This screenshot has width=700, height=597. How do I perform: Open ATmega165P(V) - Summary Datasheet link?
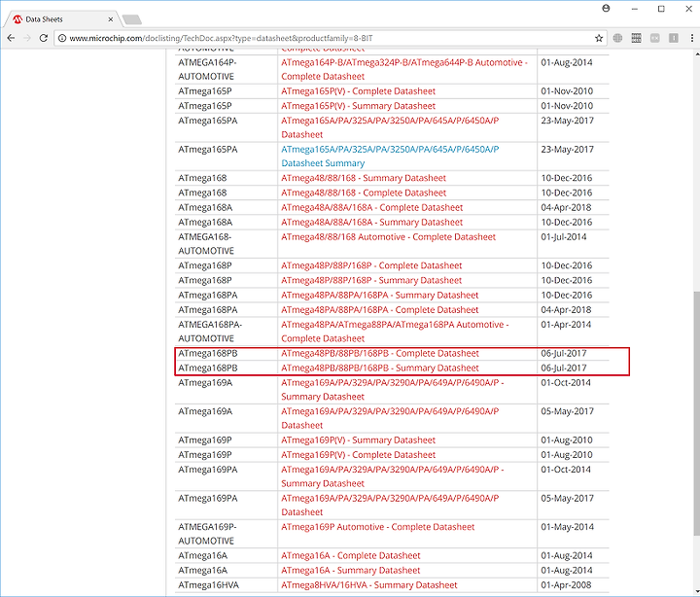(x=358, y=106)
